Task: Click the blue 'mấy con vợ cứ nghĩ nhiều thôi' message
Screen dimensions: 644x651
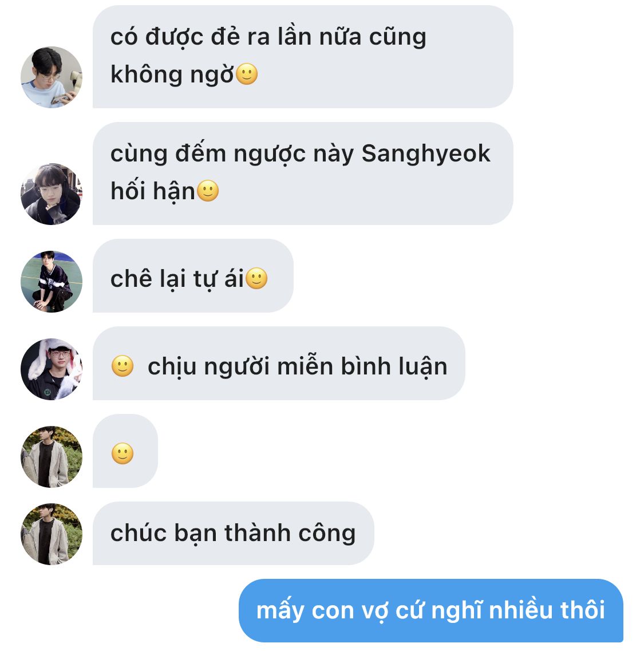Action: (431, 610)
